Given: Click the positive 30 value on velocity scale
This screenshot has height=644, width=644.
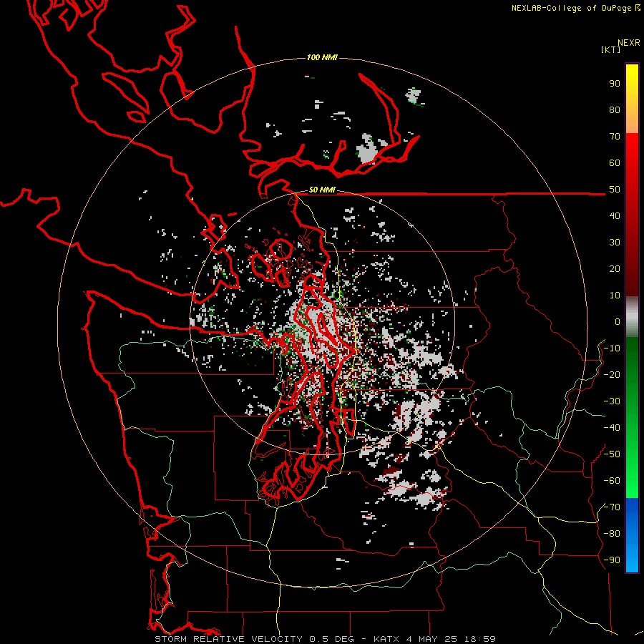Looking at the screenshot, I should click(615, 243).
